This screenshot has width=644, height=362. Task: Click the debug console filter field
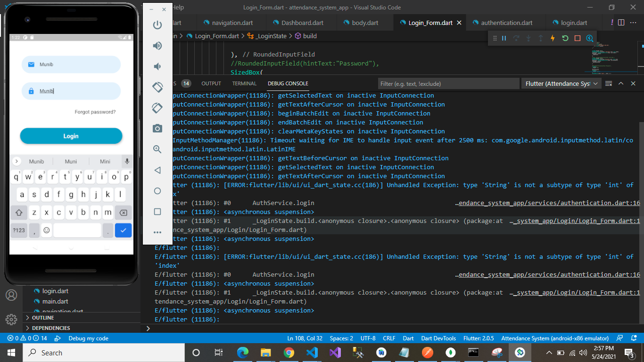pos(448,83)
